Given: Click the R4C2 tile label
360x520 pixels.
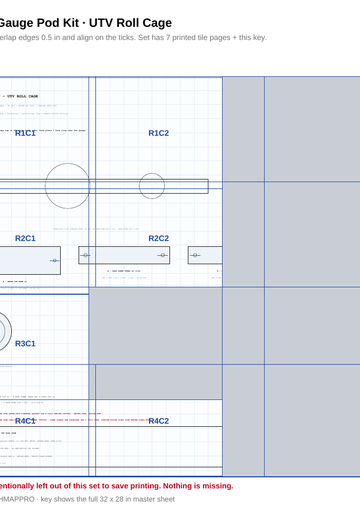Looking at the screenshot, I should 159,421.
